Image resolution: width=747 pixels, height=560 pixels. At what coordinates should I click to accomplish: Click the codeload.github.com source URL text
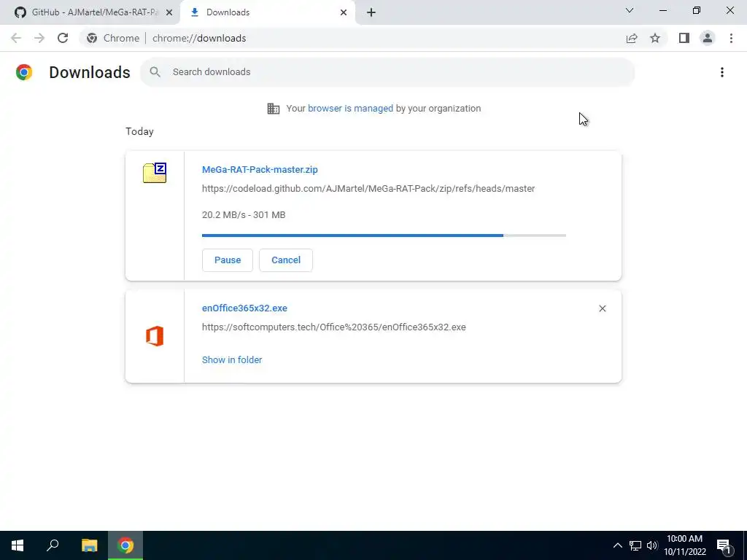[x=368, y=189]
